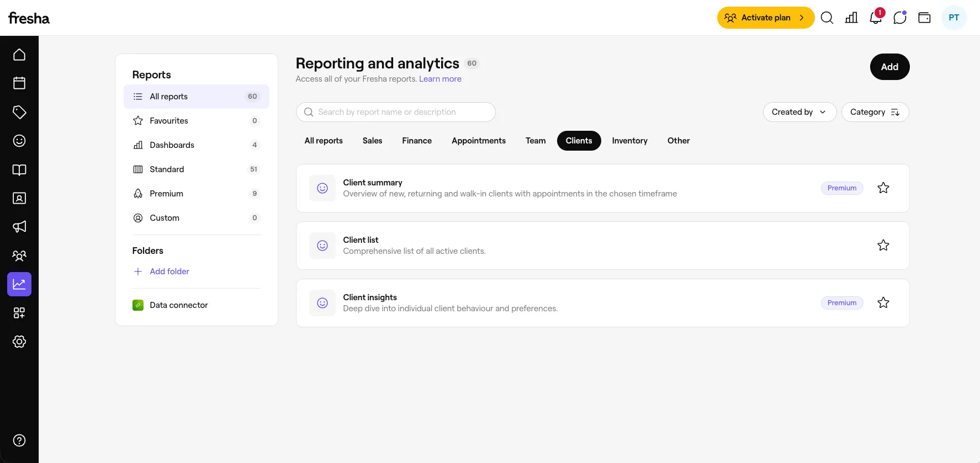Favourite the Client insights report star
Image resolution: width=980 pixels, height=463 pixels.
(883, 302)
